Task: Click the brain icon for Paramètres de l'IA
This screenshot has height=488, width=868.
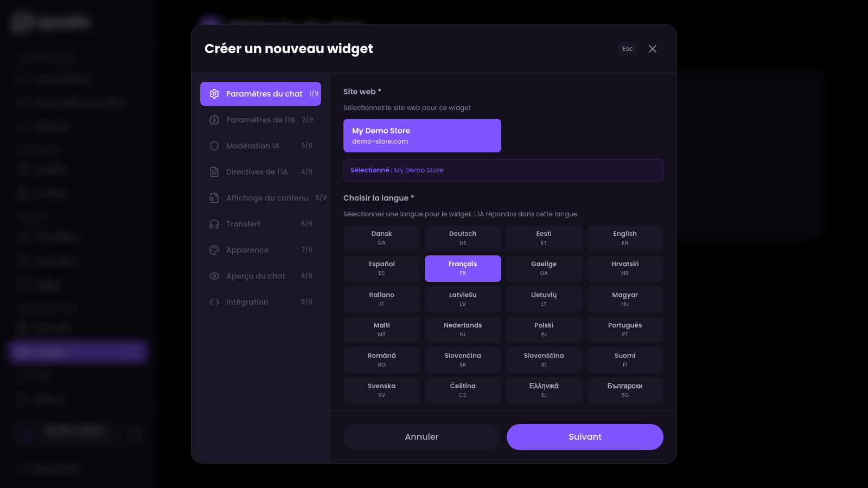Action: click(x=214, y=120)
